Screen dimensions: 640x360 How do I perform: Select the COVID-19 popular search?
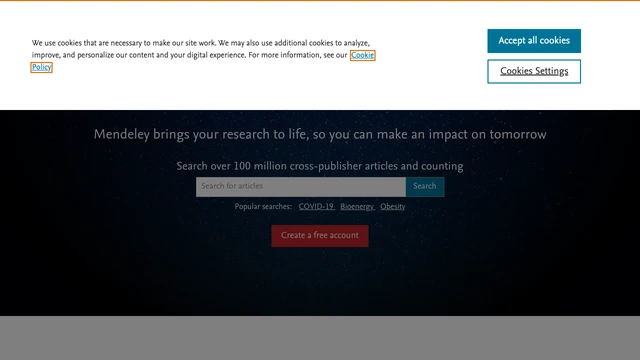pyautogui.click(x=316, y=207)
